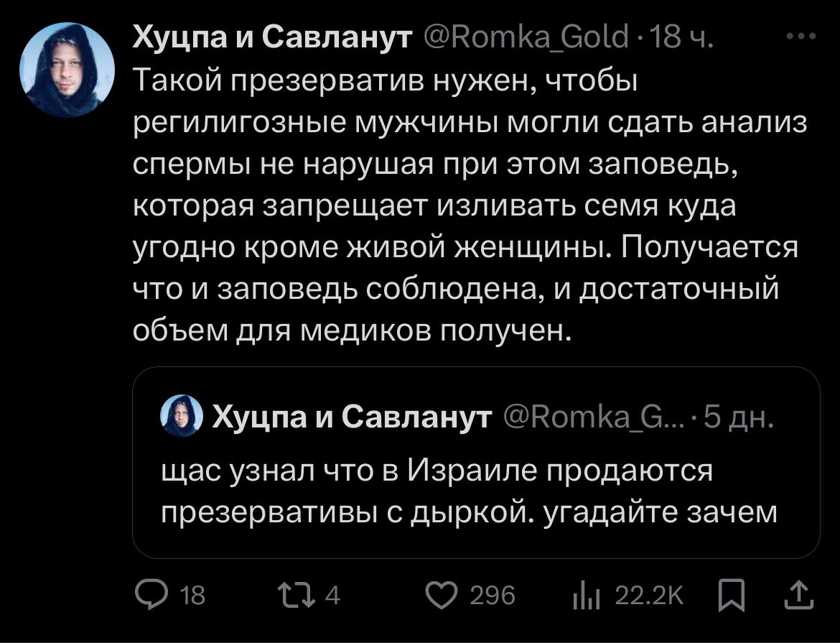Click the reply count 18

pyautogui.click(x=192, y=596)
